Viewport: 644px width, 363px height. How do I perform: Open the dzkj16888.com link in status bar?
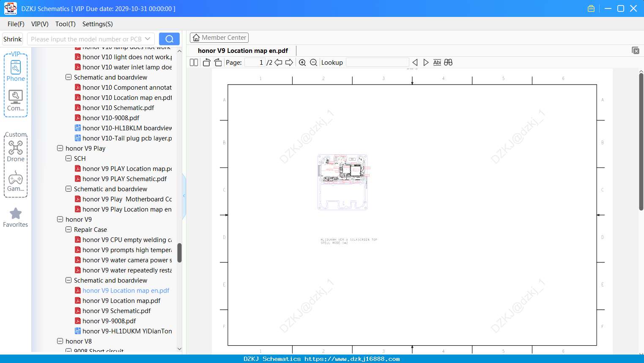[x=352, y=359]
